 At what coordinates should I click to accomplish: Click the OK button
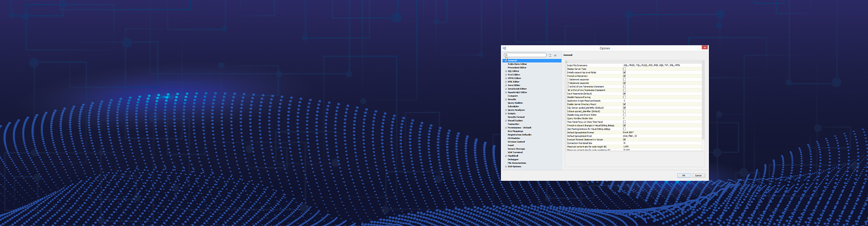coord(684,175)
